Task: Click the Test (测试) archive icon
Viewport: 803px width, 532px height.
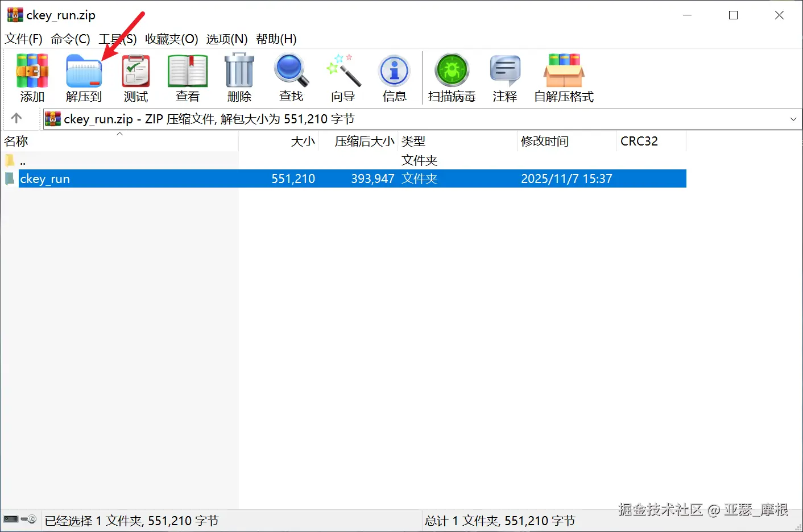Action: 136,70
